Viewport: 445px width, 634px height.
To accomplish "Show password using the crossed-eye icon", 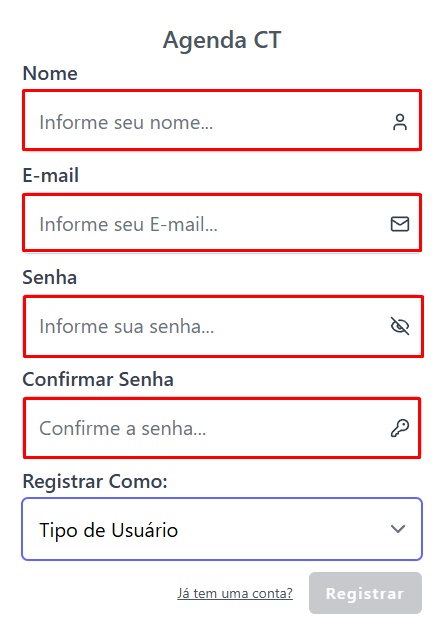I will 400,326.
